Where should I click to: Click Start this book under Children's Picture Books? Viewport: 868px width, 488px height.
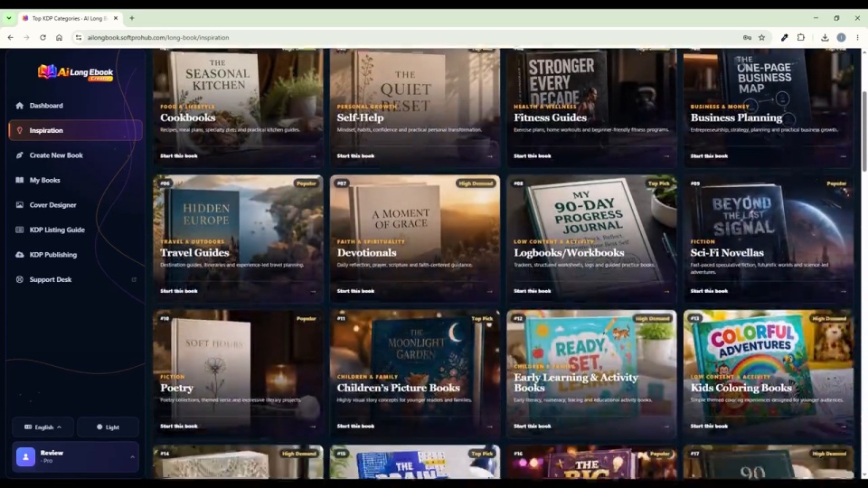pos(355,426)
